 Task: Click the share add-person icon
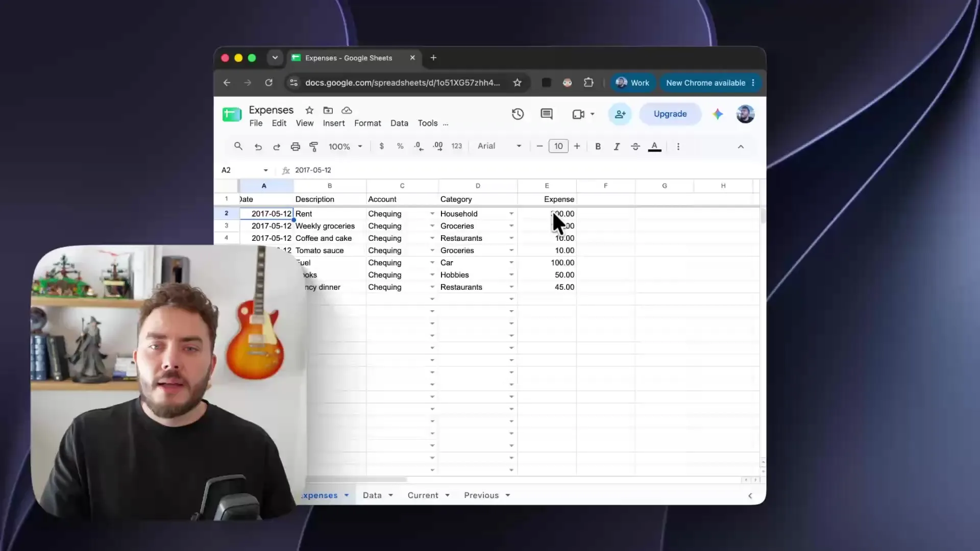(620, 114)
